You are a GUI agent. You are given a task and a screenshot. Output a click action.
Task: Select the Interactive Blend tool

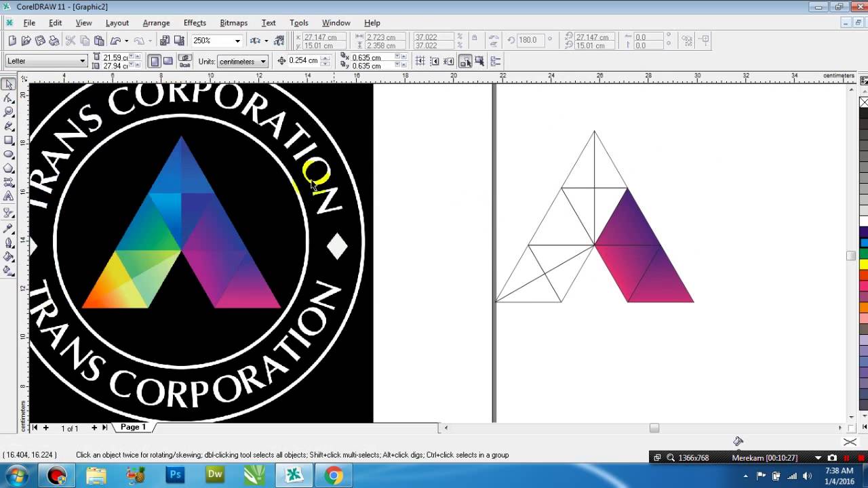(x=9, y=213)
